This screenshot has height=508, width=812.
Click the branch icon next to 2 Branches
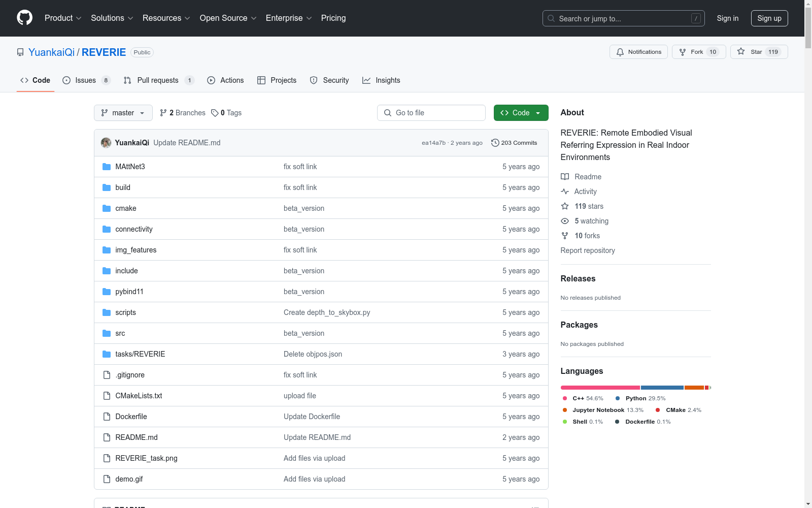click(163, 113)
